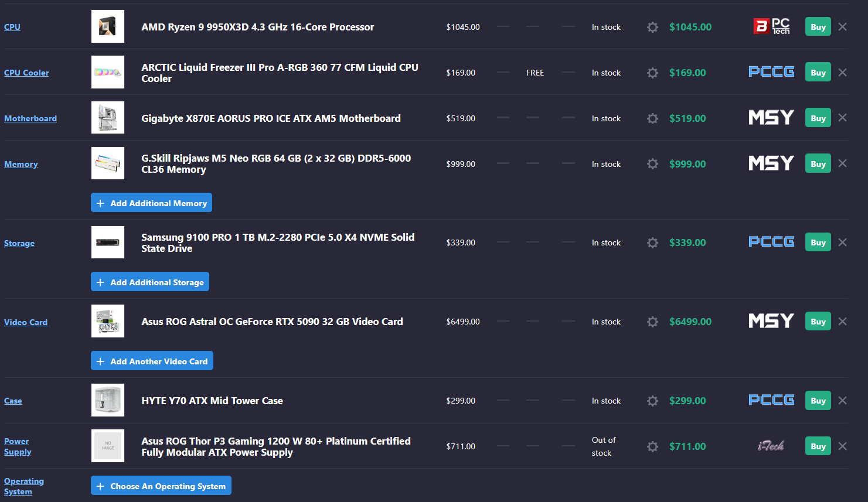
Task: Open price settings gear for the CPU row
Action: 652,27
